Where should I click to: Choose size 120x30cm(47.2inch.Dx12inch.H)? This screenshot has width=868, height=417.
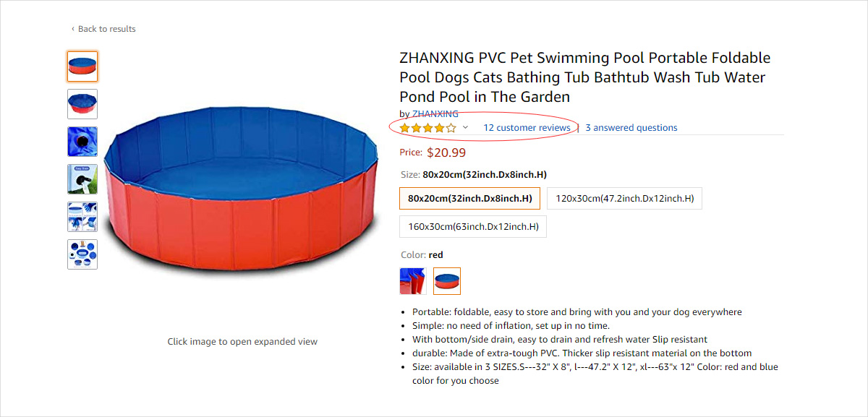624,199
